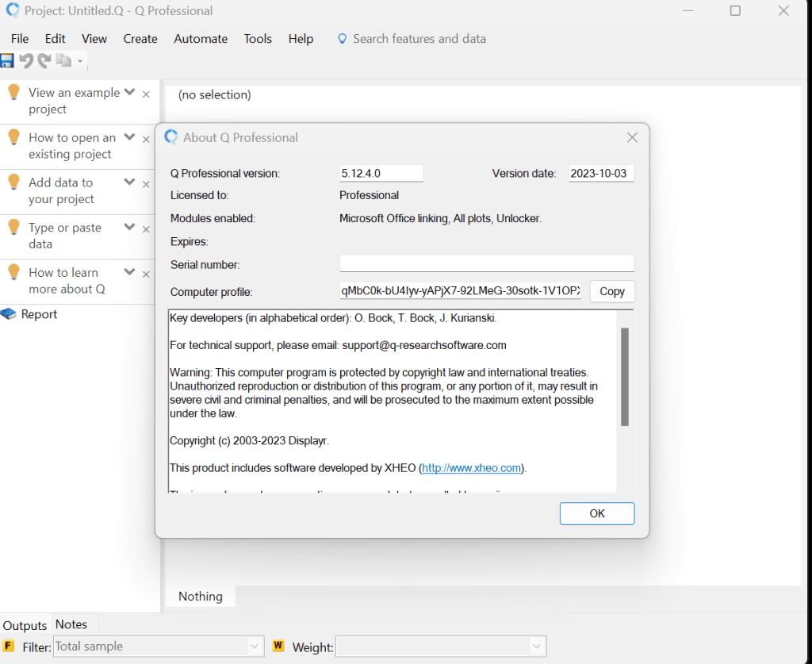Click the yellow W weight icon

click(x=278, y=647)
